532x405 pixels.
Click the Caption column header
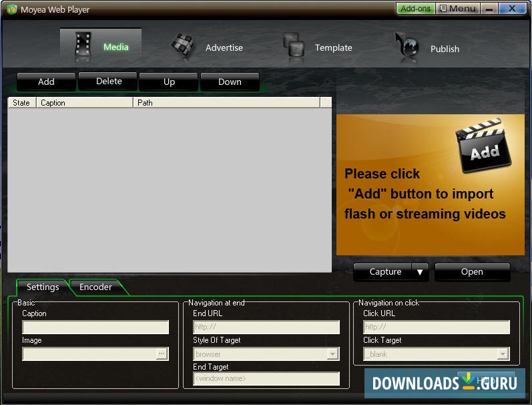pyautogui.click(x=85, y=103)
